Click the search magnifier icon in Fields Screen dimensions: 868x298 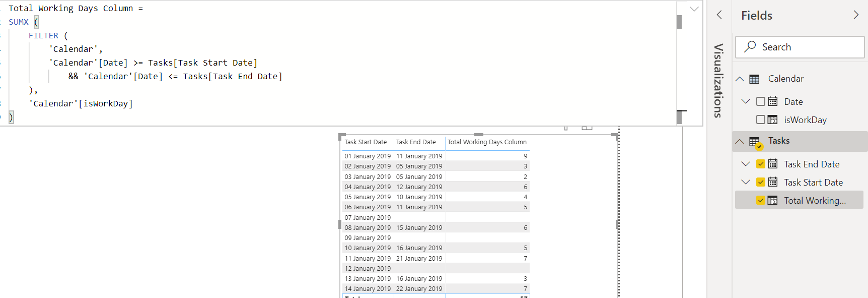pyautogui.click(x=750, y=46)
